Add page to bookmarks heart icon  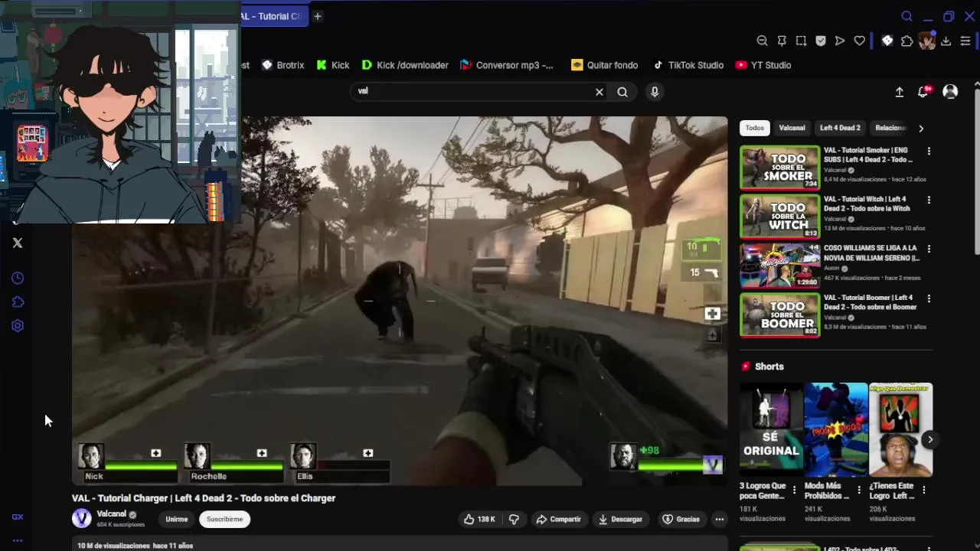click(x=860, y=41)
